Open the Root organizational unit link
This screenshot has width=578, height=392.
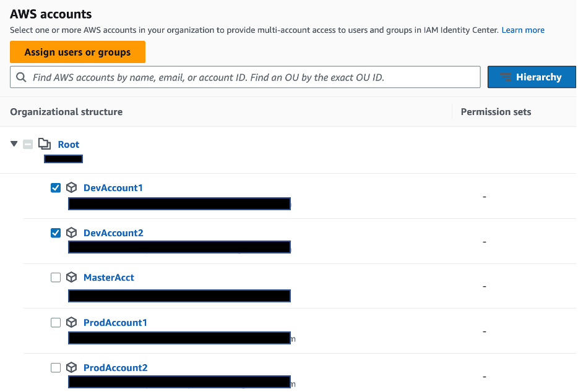(69, 145)
